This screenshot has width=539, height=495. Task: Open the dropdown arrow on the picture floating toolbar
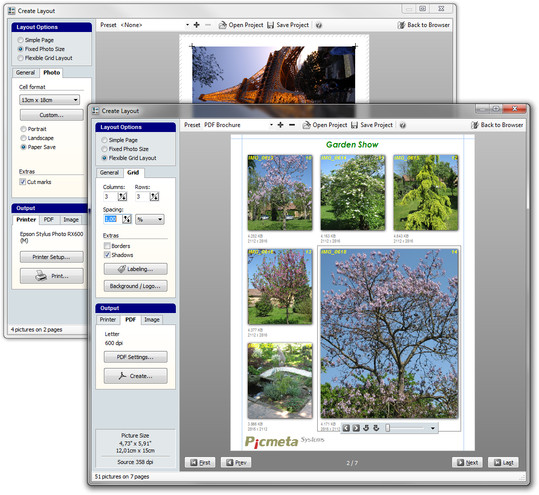click(432, 428)
